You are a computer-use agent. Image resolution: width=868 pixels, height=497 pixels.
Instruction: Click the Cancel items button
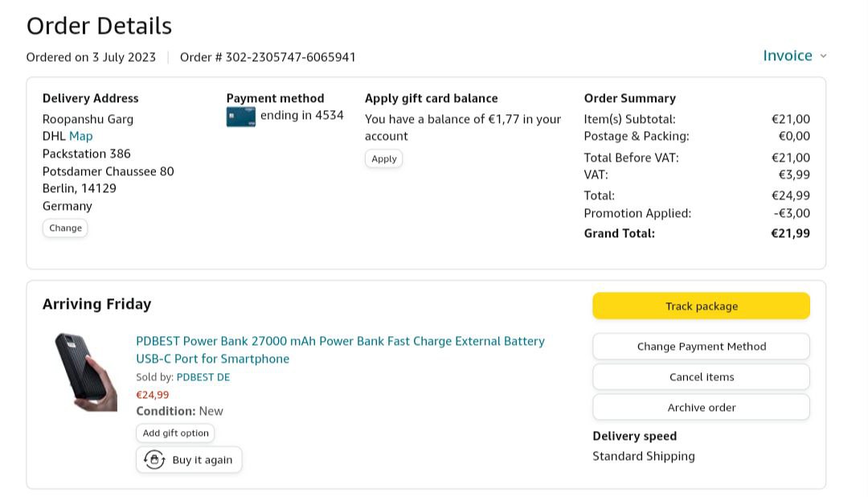click(x=701, y=377)
